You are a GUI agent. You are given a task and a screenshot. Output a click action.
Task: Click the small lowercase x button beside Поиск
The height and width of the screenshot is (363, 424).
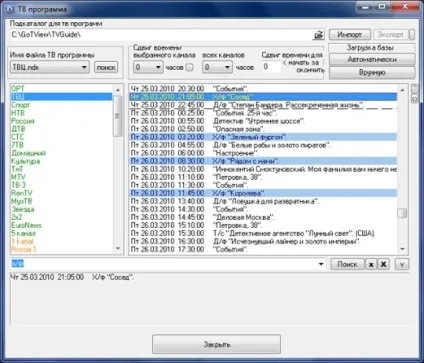(371, 264)
